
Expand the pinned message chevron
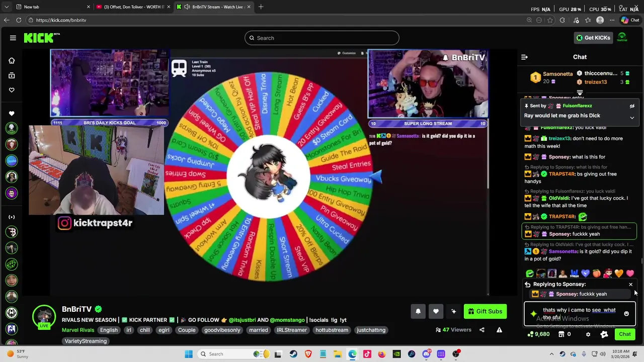(632, 118)
